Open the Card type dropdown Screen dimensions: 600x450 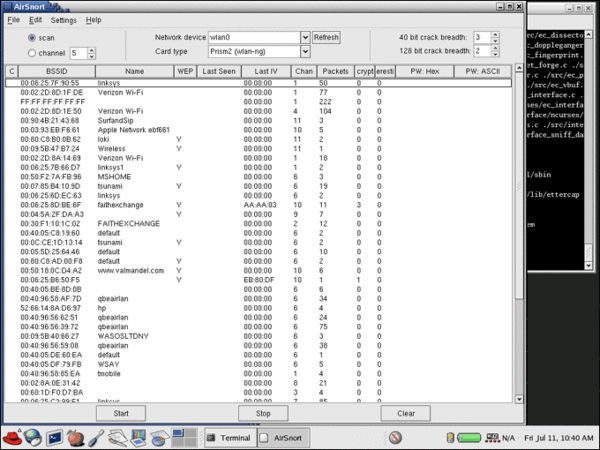point(305,51)
